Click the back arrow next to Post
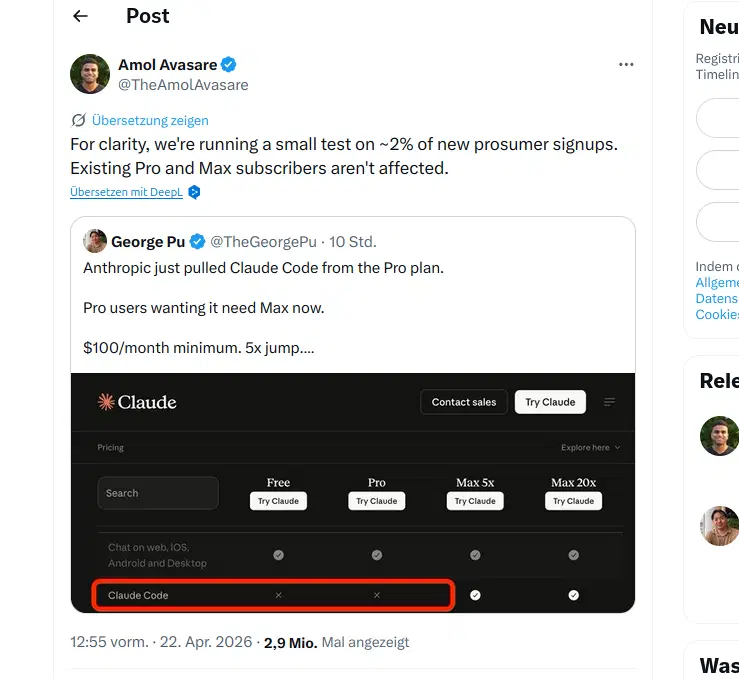 [81, 16]
